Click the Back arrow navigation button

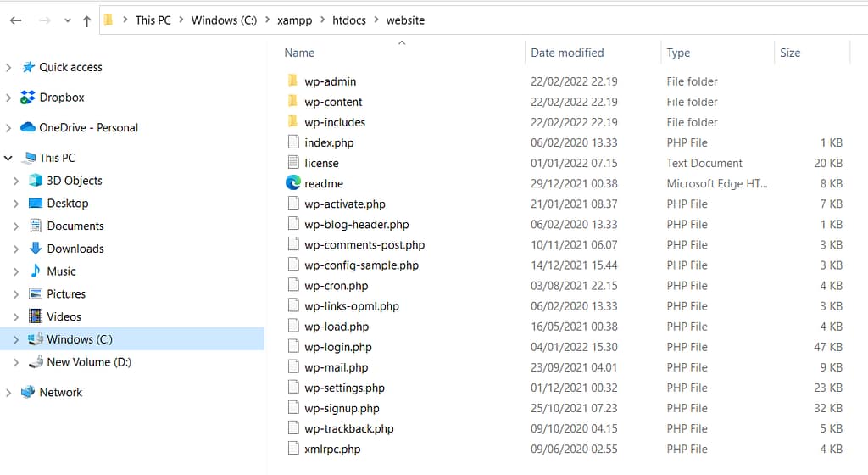click(15, 20)
